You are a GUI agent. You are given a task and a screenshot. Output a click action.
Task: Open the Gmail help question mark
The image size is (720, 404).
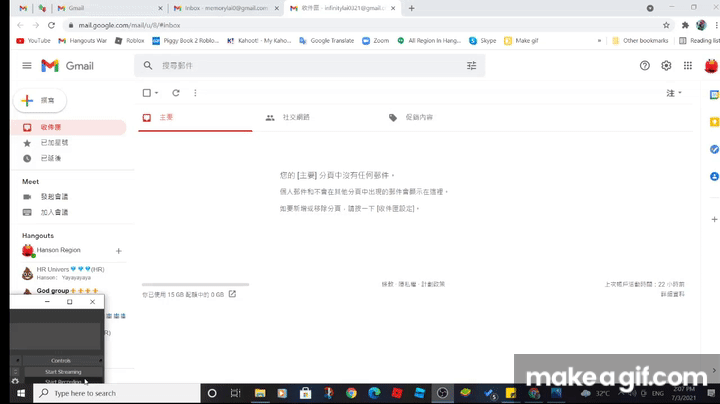point(645,65)
